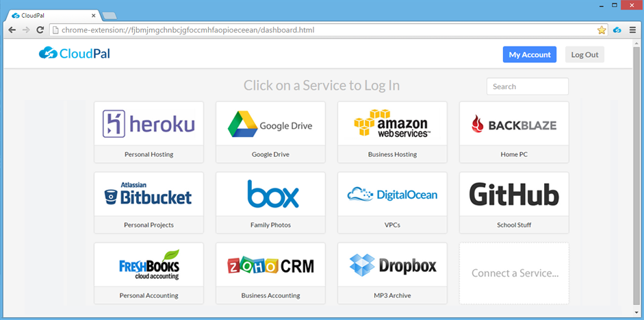Click the School Stuff label
Screen dimensions: 644x320
pyautogui.click(x=514, y=225)
